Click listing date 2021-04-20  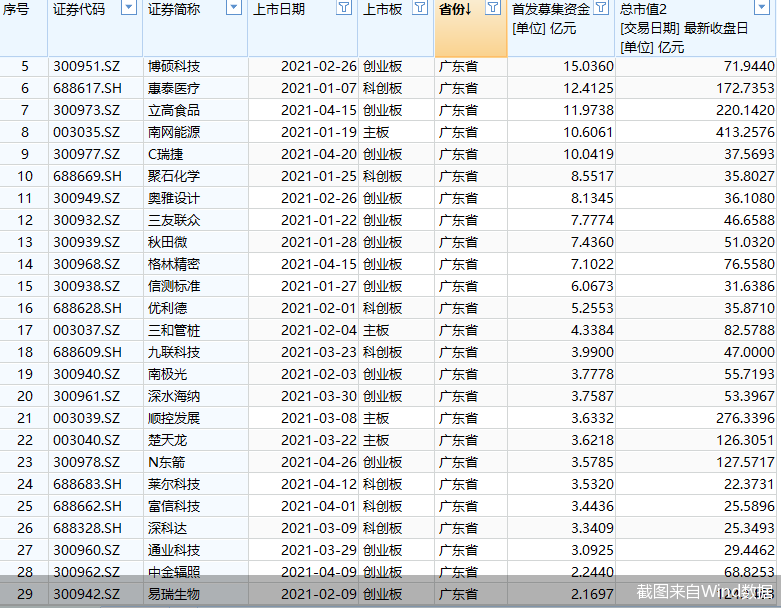319,154
